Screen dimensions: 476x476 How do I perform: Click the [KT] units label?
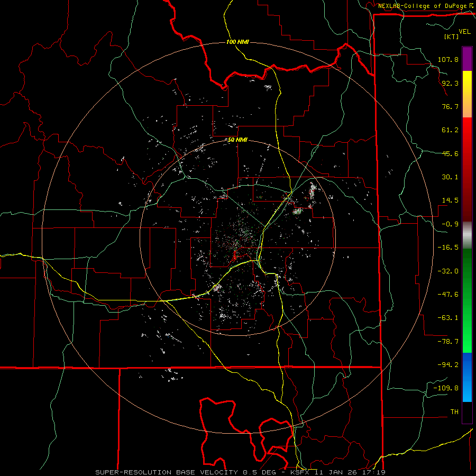[x=451, y=36]
